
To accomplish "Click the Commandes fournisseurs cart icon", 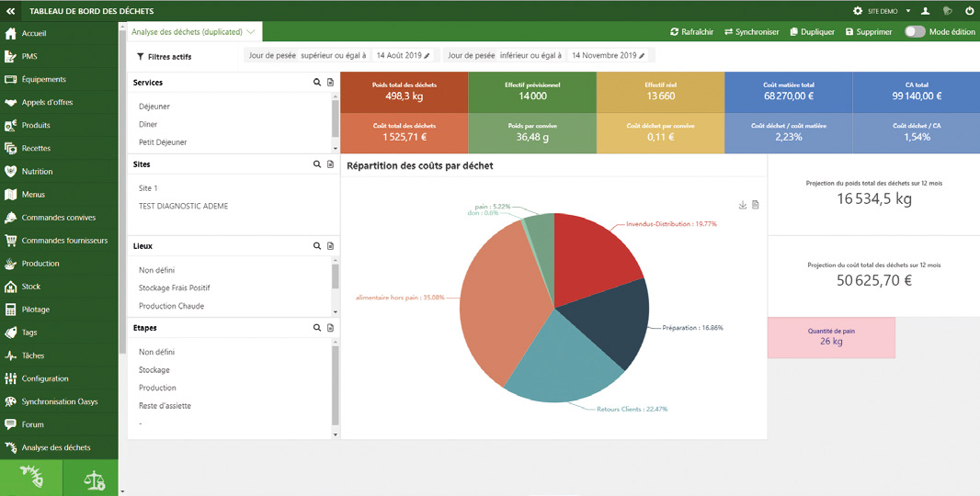I will [x=11, y=241].
